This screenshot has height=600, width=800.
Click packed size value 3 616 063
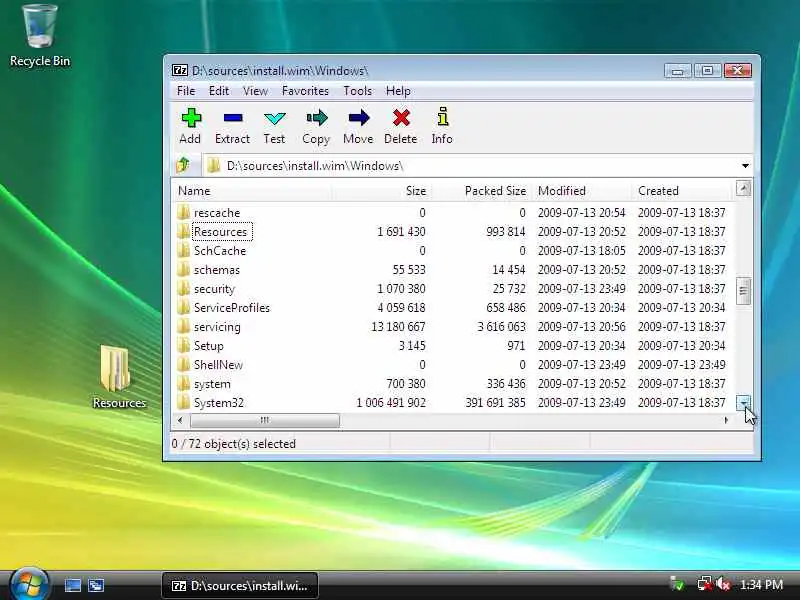(501, 327)
